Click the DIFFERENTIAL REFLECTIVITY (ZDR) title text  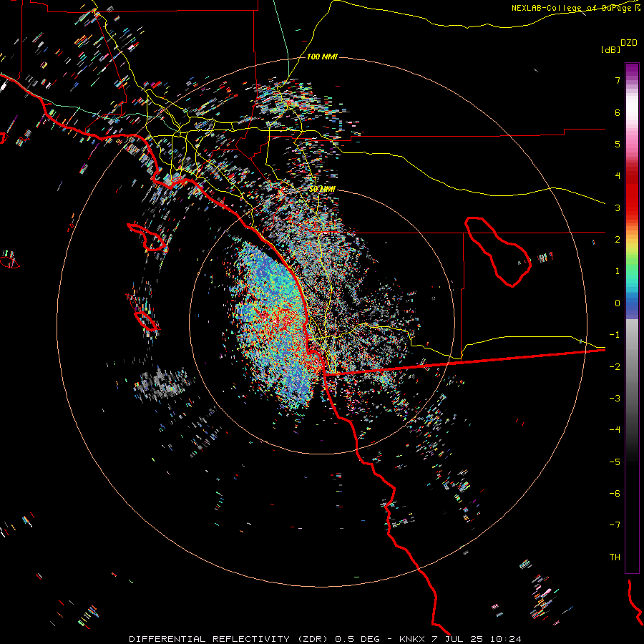230,639
